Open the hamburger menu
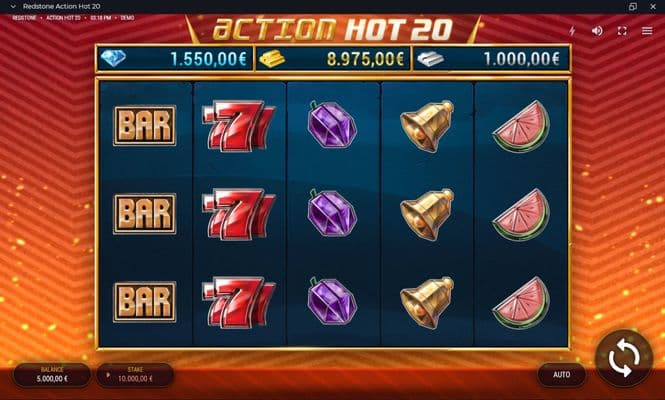Screen dimensions: 665x400 647,31
